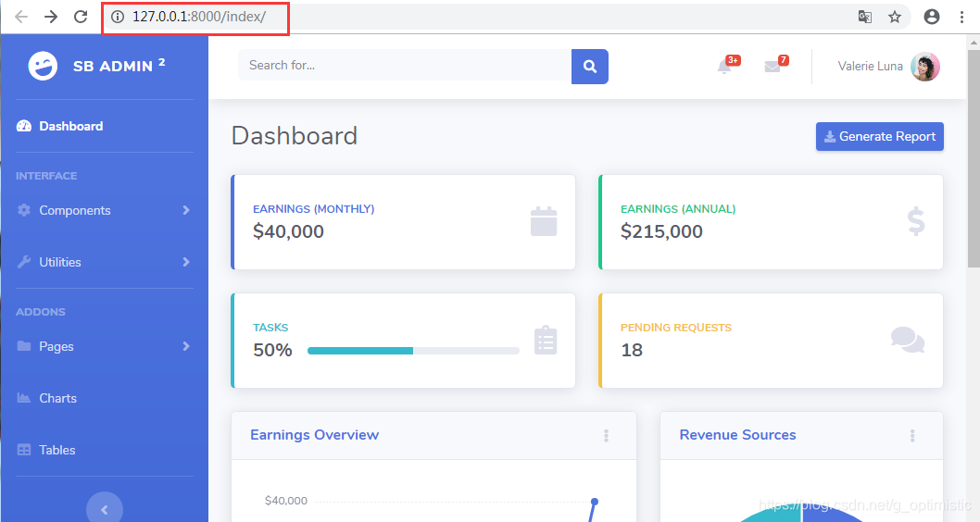Open Tables from the sidebar
Image resolution: width=980 pixels, height=522 pixels.
(x=105, y=450)
